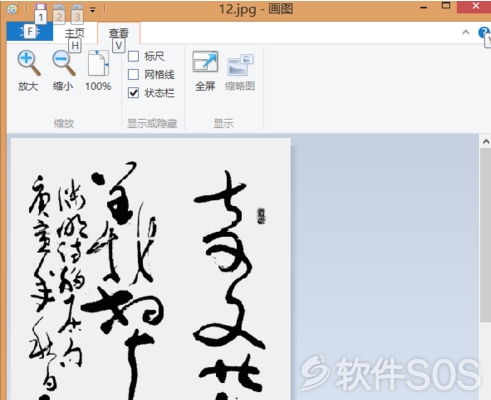Select the View (查看) tab
Screen dimensions: 491x400
pos(119,33)
